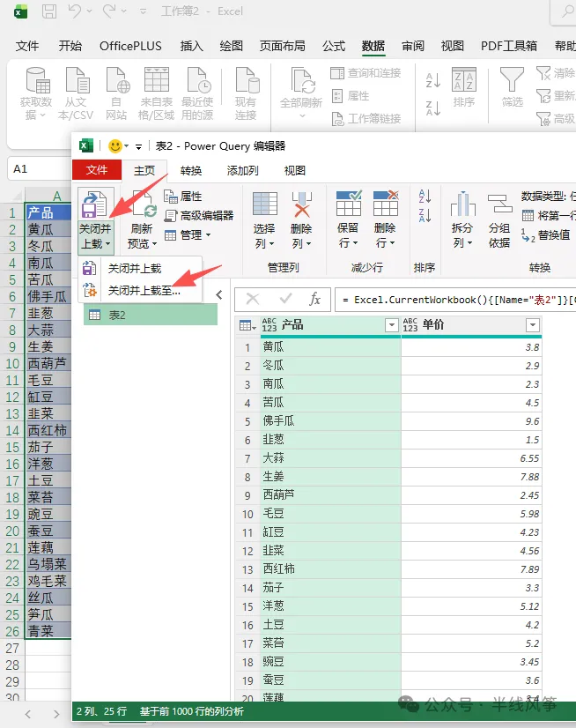This screenshot has height=728, width=576.
Task: Click the Excel save icon in title bar
Action: (49, 11)
